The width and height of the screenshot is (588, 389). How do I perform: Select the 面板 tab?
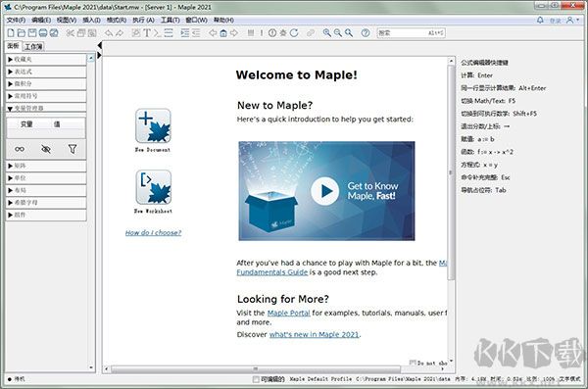pyautogui.click(x=13, y=46)
